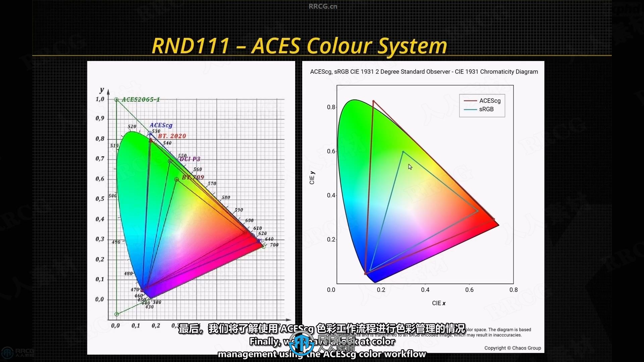Click the 520 wavelength label

[132, 126]
